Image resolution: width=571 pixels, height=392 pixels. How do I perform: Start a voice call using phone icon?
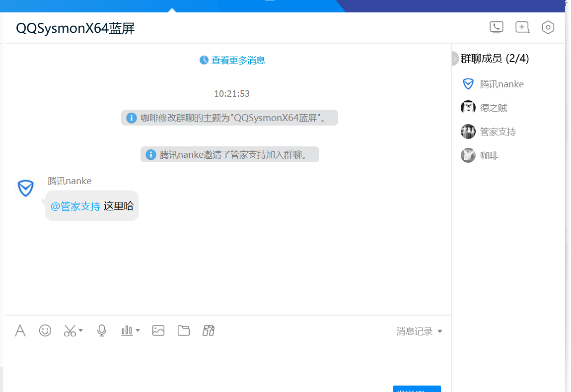coord(497,27)
